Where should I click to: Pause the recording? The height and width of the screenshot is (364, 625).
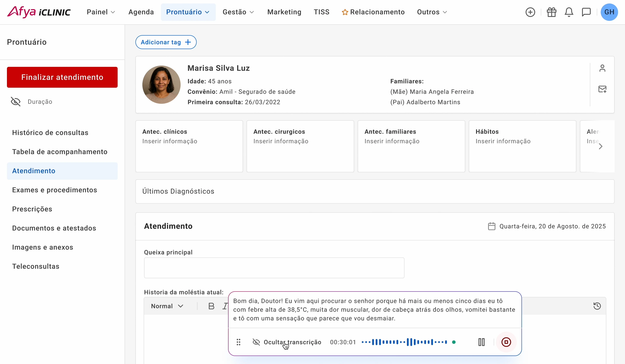pos(481,342)
